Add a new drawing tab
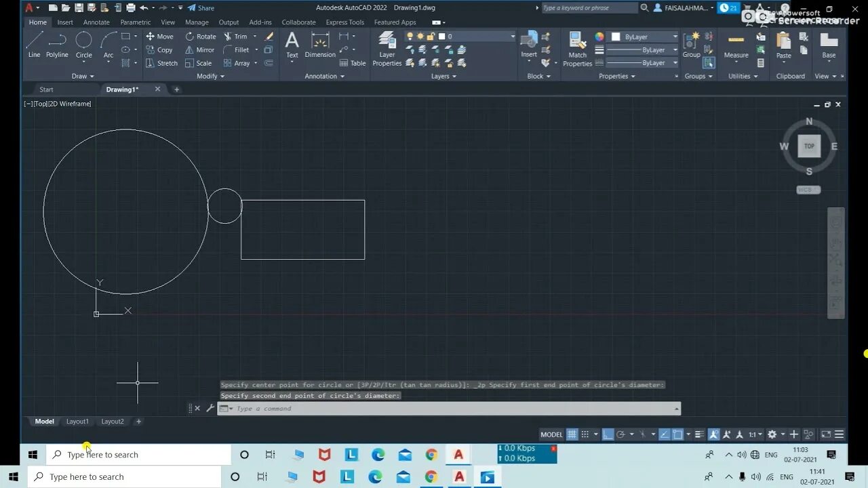The height and width of the screenshot is (488, 868). [x=176, y=89]
